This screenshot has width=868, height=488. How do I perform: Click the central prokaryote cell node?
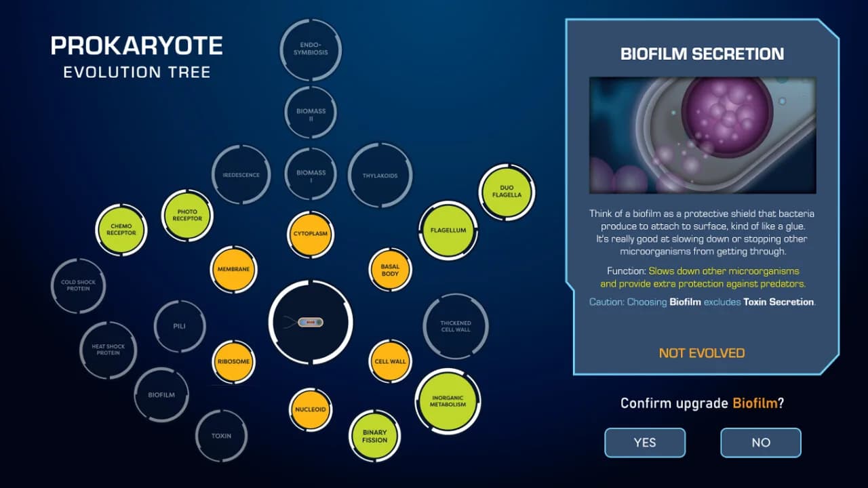tap(311, 322)
